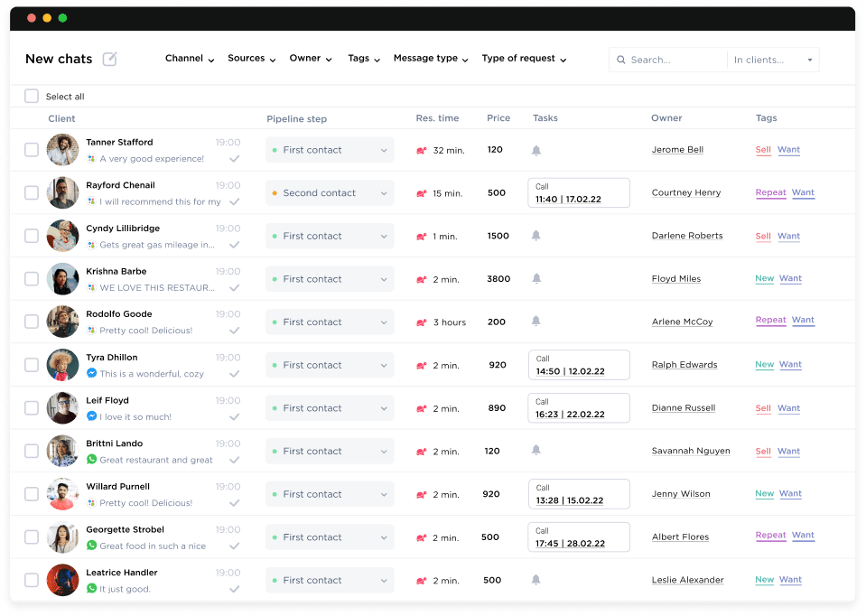
Task: Open the Second contact pipeline step dropdown
Action: pyautogui.click(x=329, y=192)
